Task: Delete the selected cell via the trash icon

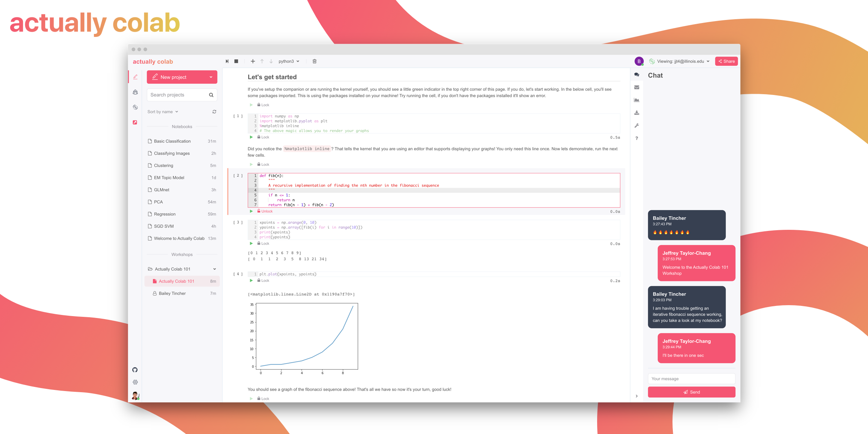Action: (x=315, y=61)
